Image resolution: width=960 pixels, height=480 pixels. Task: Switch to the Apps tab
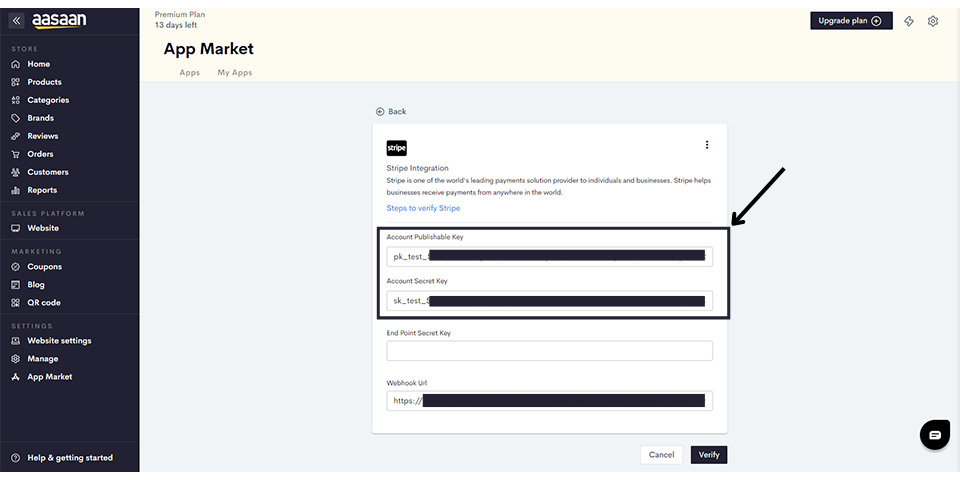(189, 73)
